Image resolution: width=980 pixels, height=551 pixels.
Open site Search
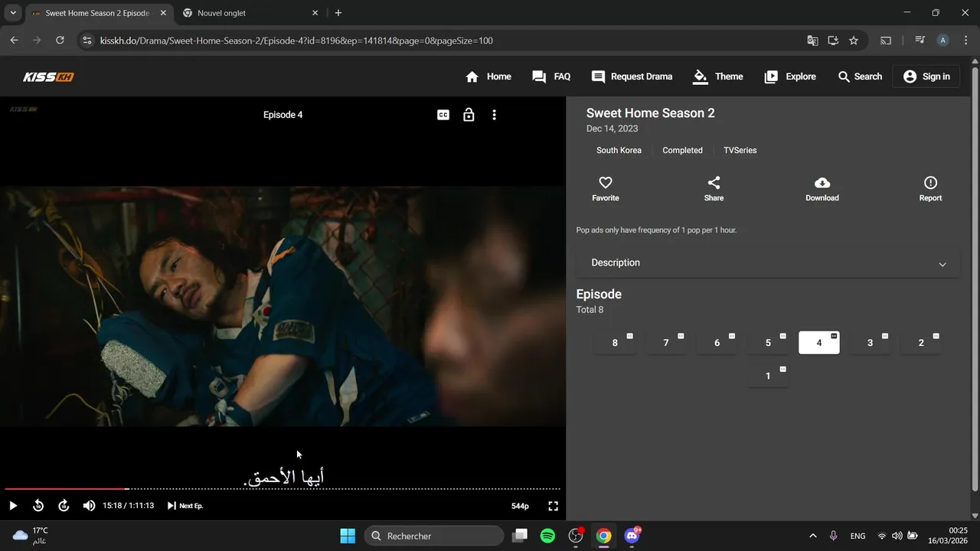[x=860, y=77]
